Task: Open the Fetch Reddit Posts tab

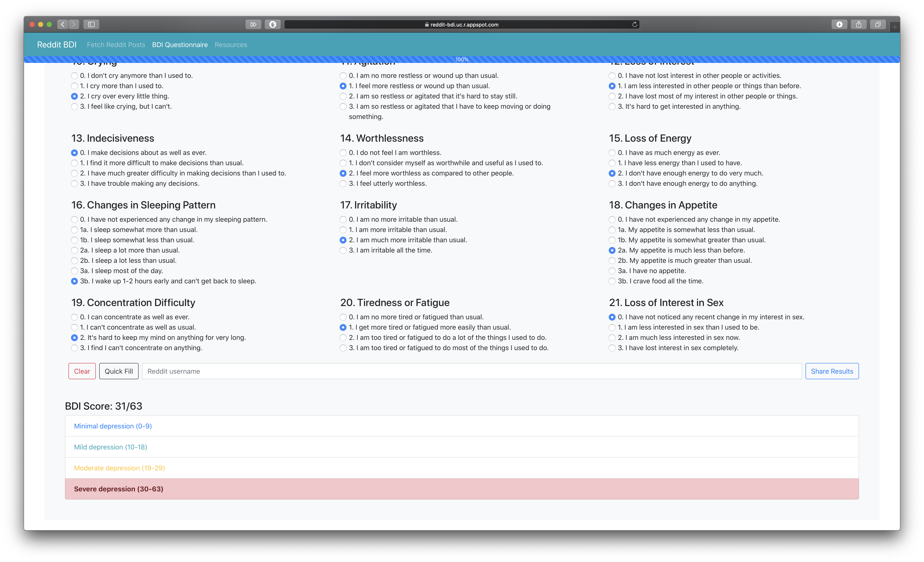Action: [x=116, y=45]
